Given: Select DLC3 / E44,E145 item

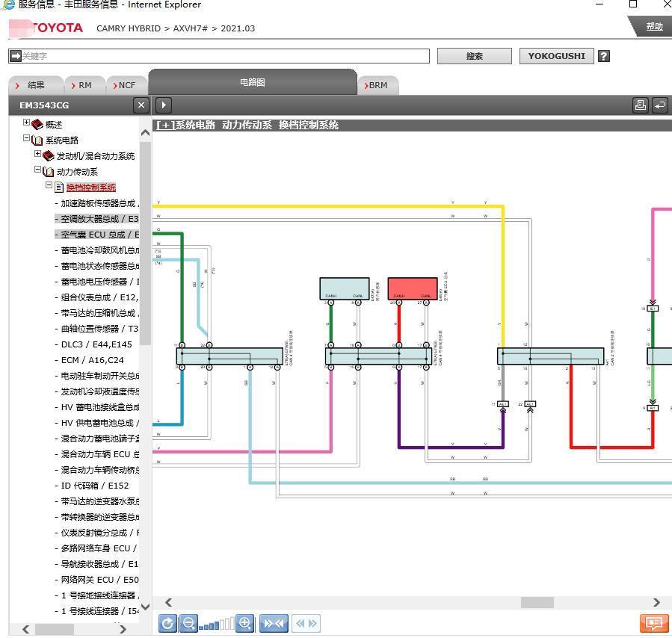Looking at the screenshot, I should (x=93, y=344).
